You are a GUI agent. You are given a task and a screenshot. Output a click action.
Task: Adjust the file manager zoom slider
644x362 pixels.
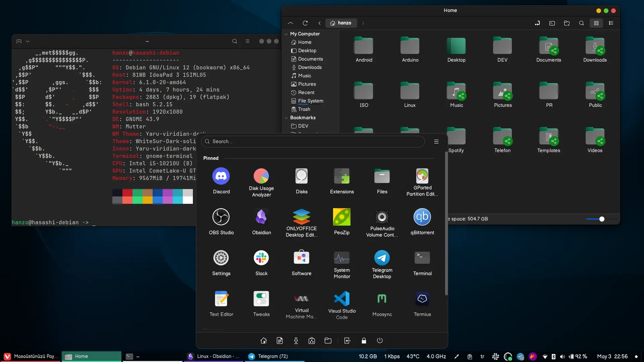point(602,219)
